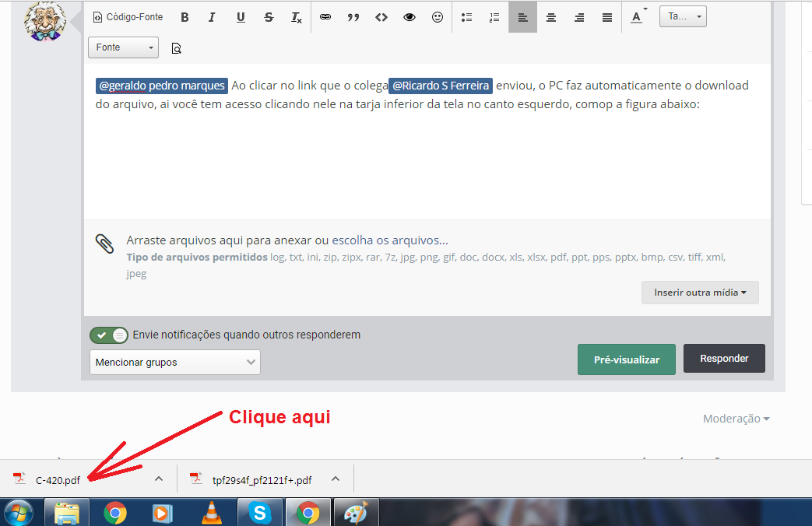This screenshot has width=812, height=526.
Task: Insert a bulleted list
Action: [466, 17]
